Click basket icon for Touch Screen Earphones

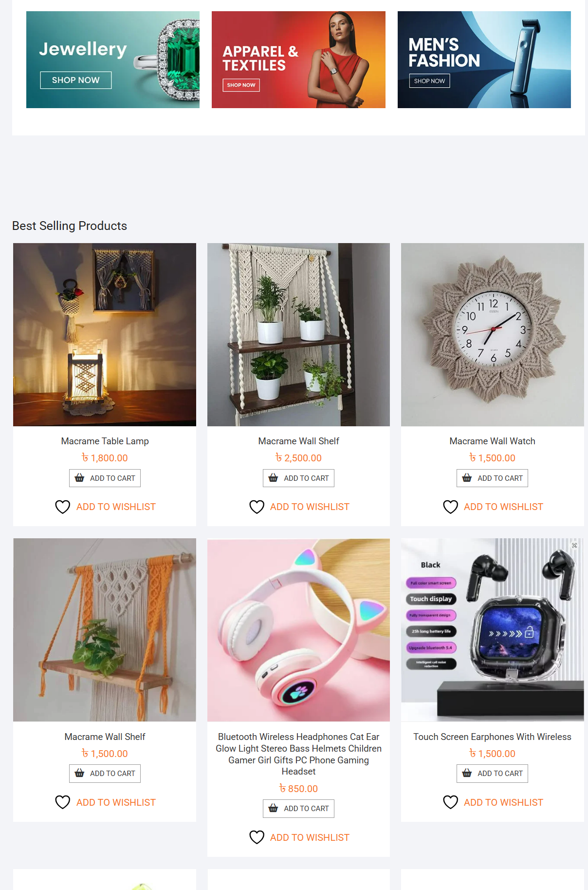coord(467,773)
